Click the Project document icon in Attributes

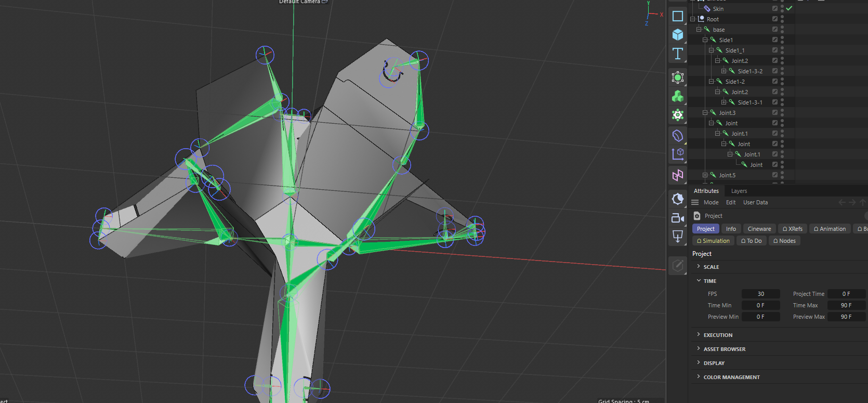697,216
